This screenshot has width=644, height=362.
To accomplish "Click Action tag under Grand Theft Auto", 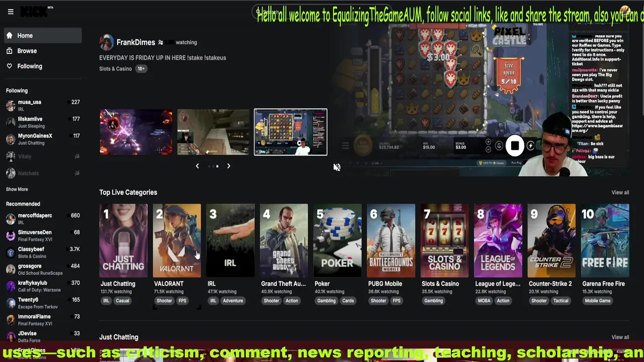I will click(292, 301).
